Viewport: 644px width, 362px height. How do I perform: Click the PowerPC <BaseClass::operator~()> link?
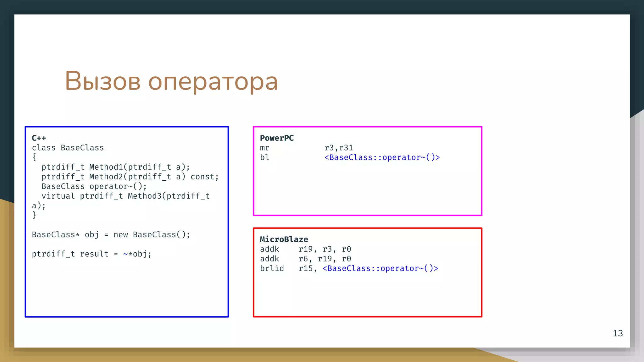click(x=382, y=157)
